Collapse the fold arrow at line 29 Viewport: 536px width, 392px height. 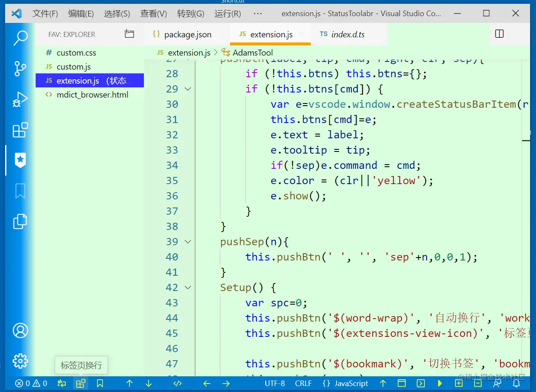pyautogui.click(x=188, y=89)
